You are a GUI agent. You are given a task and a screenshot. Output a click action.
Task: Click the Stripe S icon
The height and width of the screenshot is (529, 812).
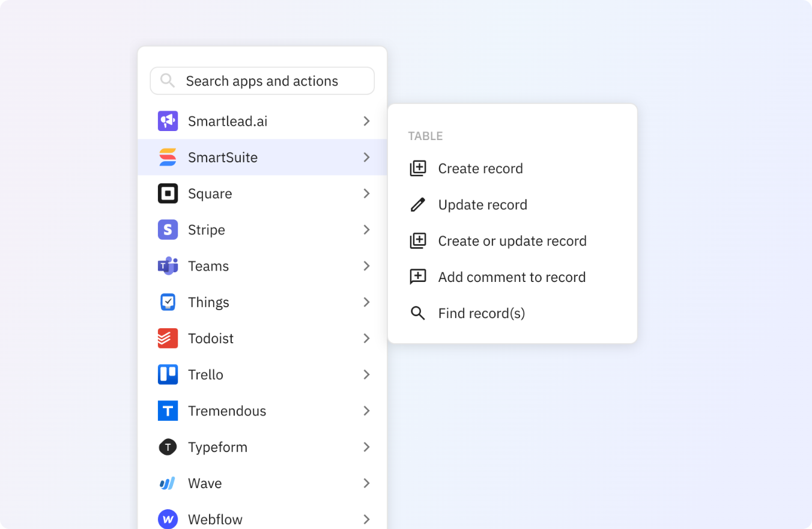pos(168,230)
